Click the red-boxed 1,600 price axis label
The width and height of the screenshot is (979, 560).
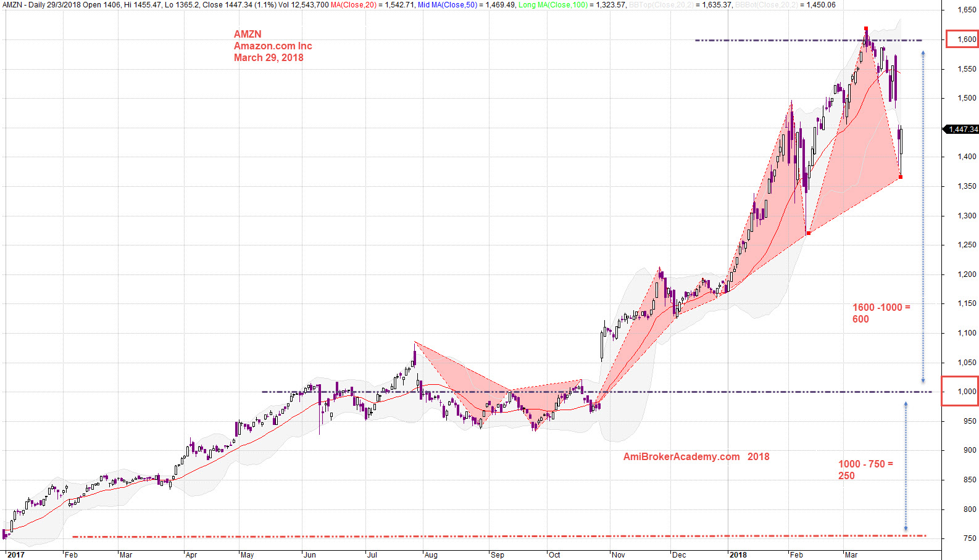[x=967, y=39]
